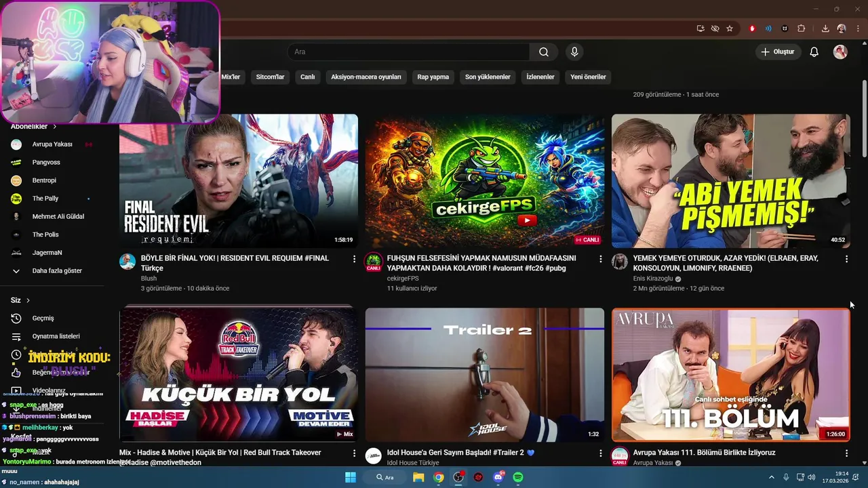Play the Trailer 2 door-knocker thumbnail
Screen dimensions: 868x488
(485, 375)
